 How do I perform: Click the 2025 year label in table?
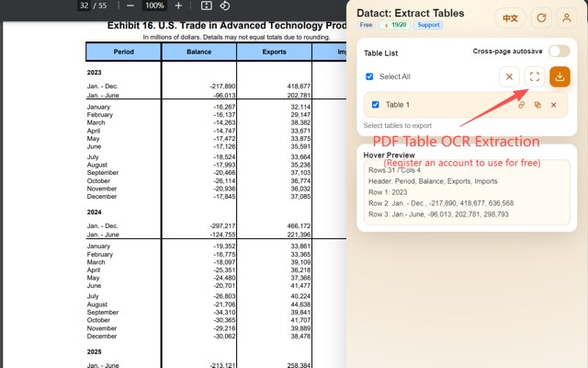[x=94, y=351]
